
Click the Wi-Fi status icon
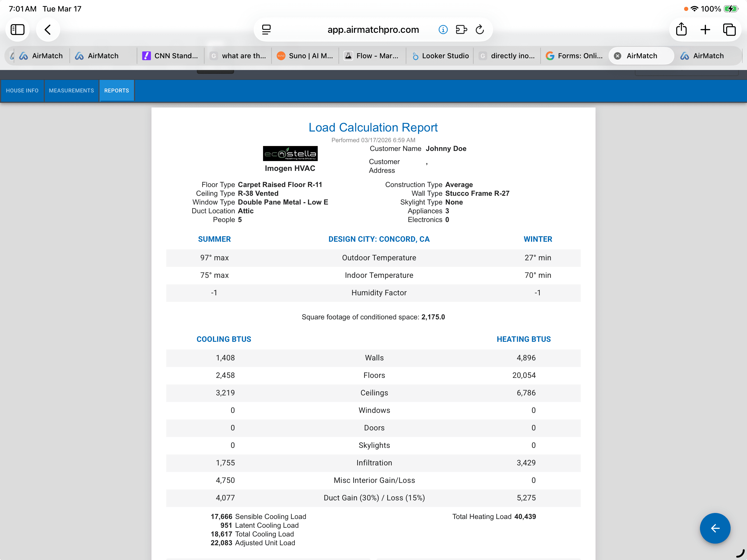click(694, 9)
